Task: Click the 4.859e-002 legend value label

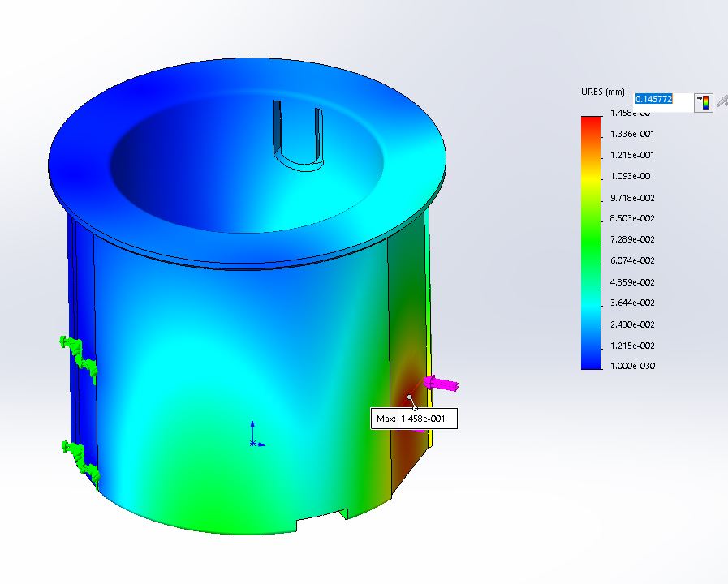Action: [632, 282]
